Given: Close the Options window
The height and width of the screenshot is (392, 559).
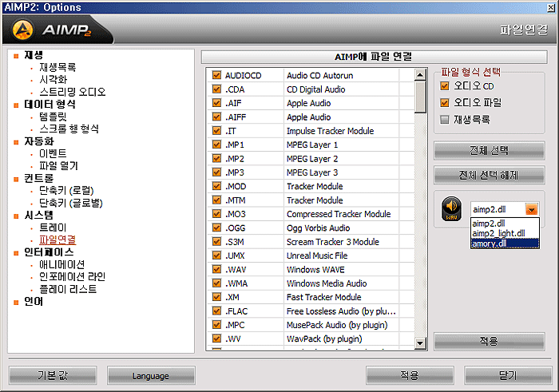Looking at the screenshot, I should point(551,7).
